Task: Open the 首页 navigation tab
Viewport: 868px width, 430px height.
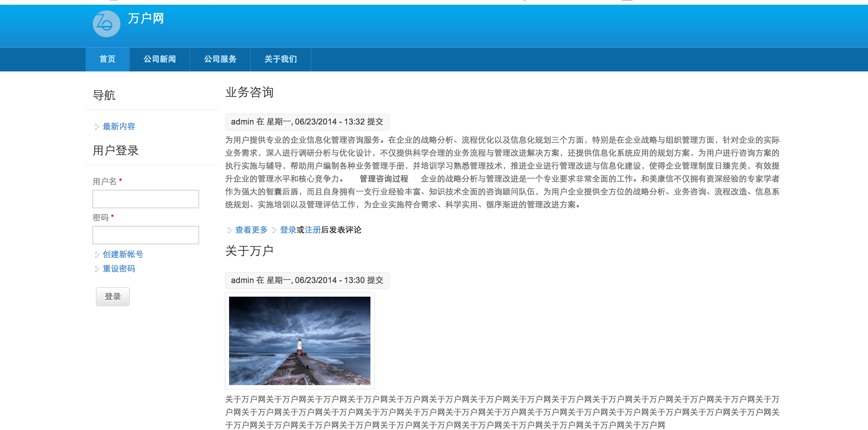Action: click(x=107, y=59)
